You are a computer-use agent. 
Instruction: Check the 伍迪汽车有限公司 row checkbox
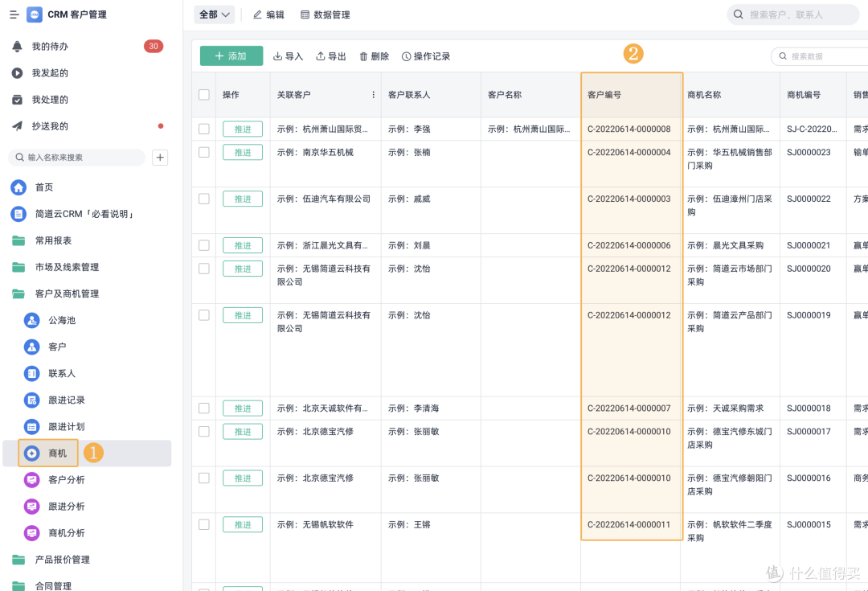203,199
